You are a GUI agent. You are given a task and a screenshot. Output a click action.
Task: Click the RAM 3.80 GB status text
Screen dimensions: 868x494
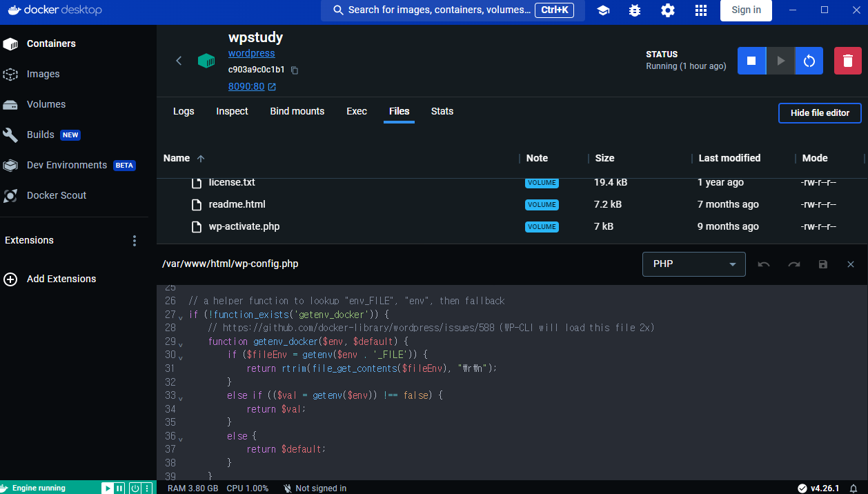(193, 488)
